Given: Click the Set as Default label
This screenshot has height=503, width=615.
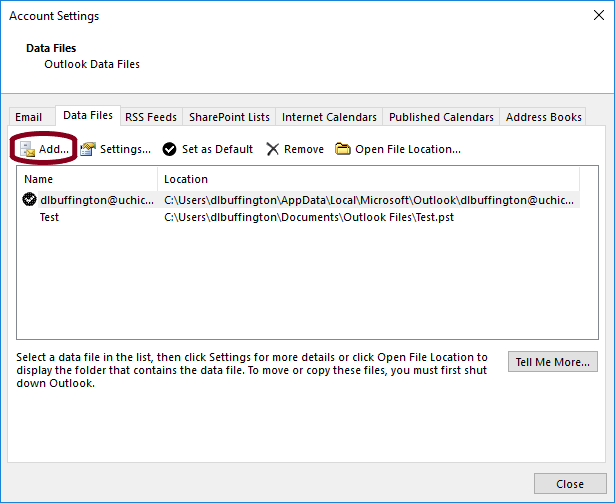Looking at the screenshot, I should [x=217, y=149].
